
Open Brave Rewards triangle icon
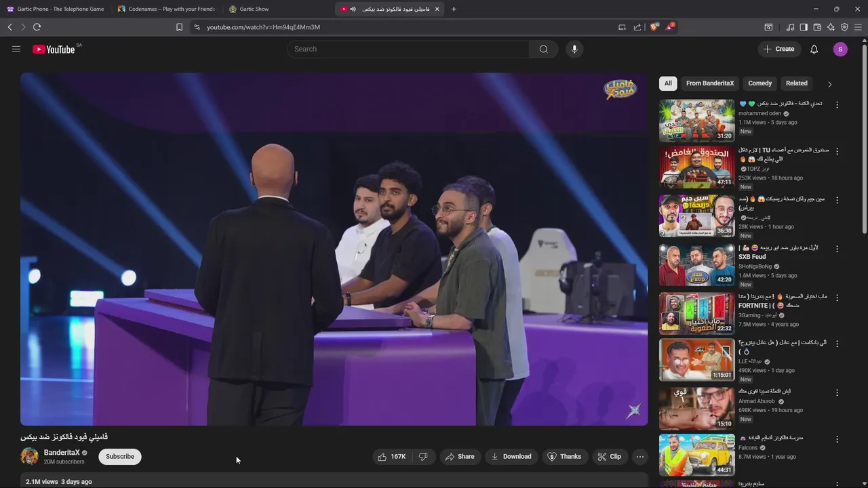[669, 27]
